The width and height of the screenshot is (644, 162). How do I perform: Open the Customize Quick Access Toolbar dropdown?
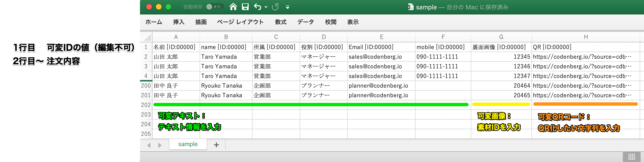(288, 7)
